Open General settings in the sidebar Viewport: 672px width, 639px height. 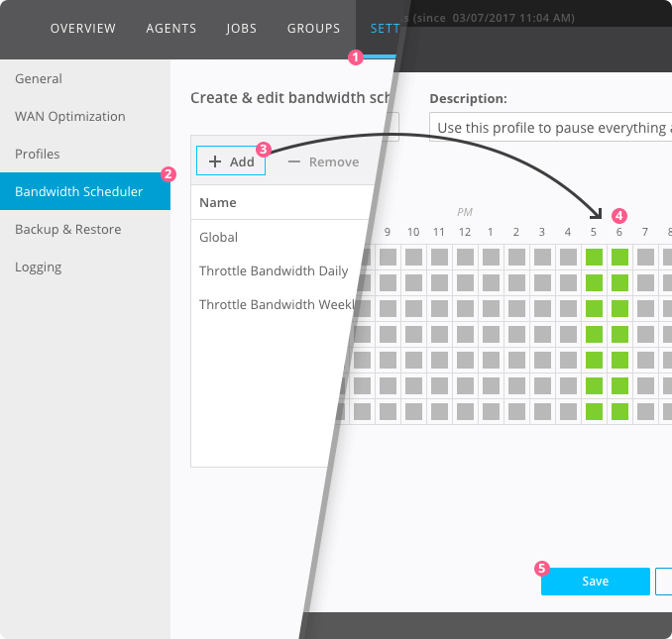tap(85, 79)
